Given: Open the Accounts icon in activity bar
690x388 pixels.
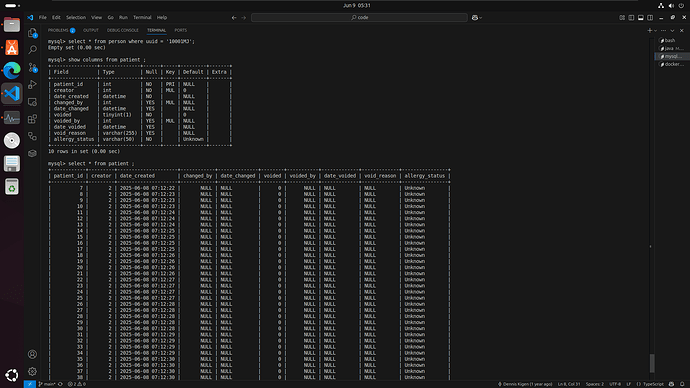Looking at the screenshot, I should [x=32, y=354].
